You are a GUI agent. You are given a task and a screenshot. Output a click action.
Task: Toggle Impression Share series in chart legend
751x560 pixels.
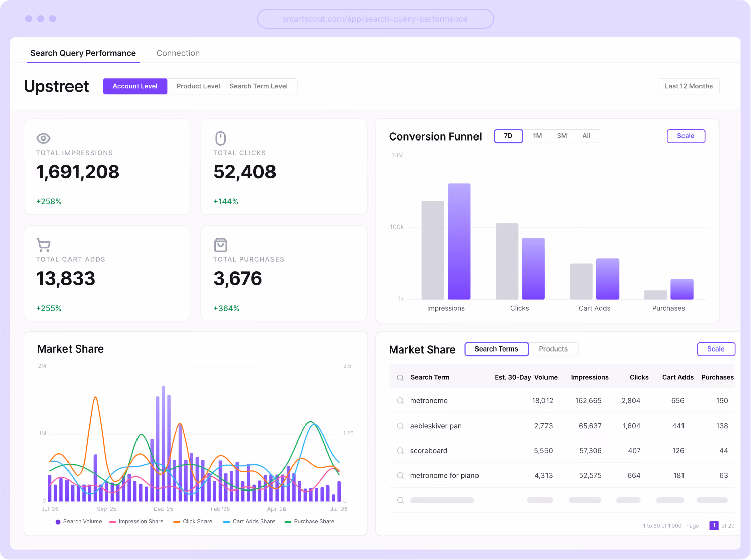(136, 522)
